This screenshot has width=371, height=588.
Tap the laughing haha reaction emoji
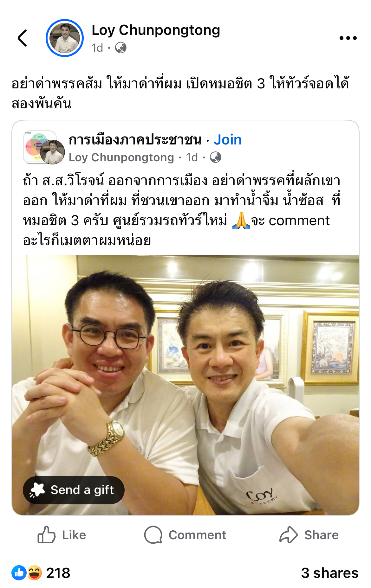click(34, 573)
